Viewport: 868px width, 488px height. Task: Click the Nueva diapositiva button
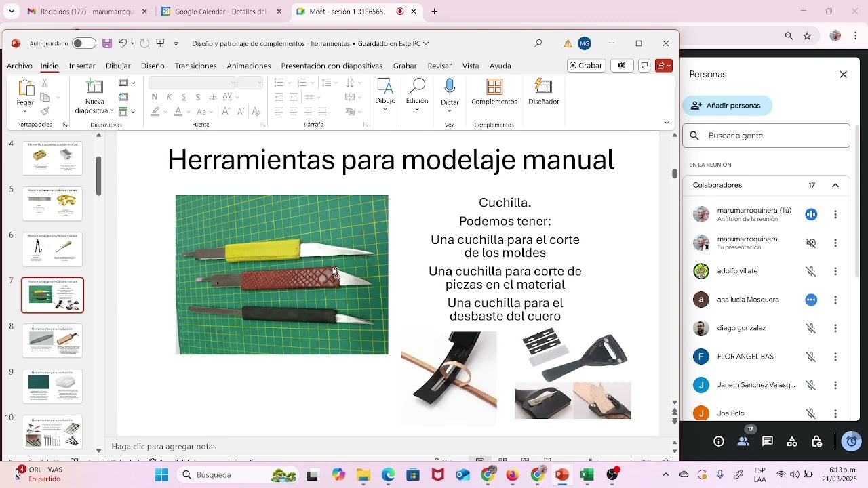click(94, 96)
